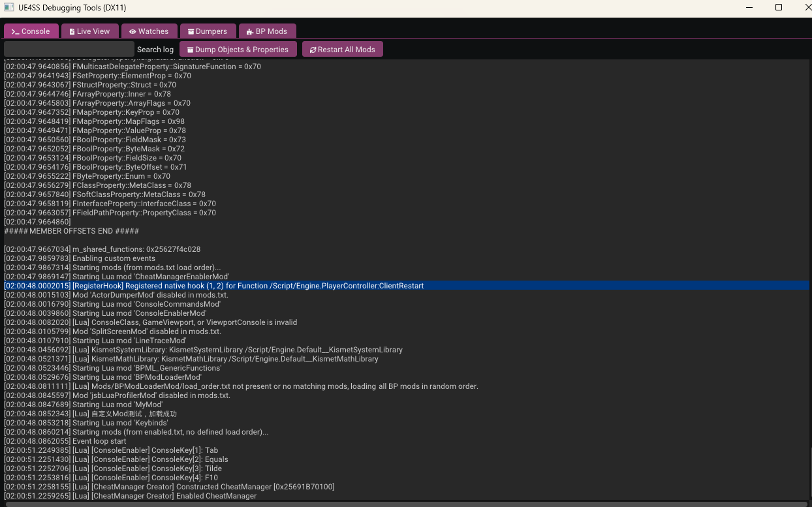Click the plug icon on BP Mods tab
The image size is (812, 507).
tap(249, 31)
